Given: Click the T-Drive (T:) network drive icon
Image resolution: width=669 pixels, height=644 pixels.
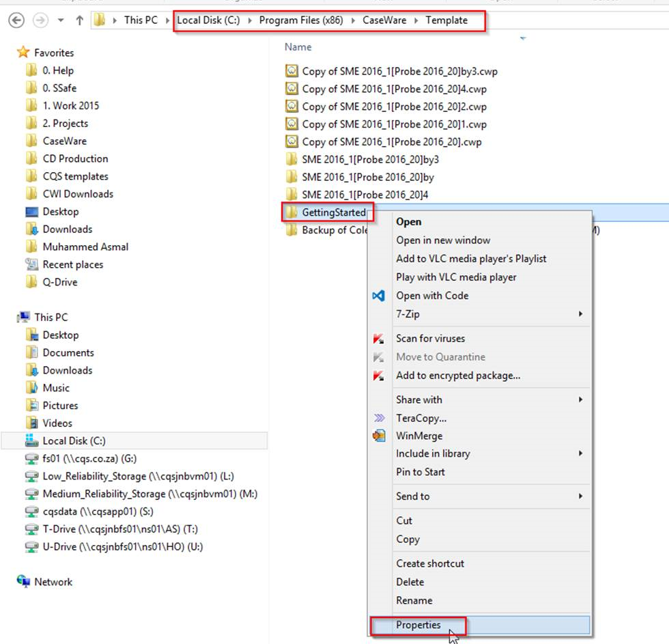Looking at the screenshot, I should [x=31, y=529].
